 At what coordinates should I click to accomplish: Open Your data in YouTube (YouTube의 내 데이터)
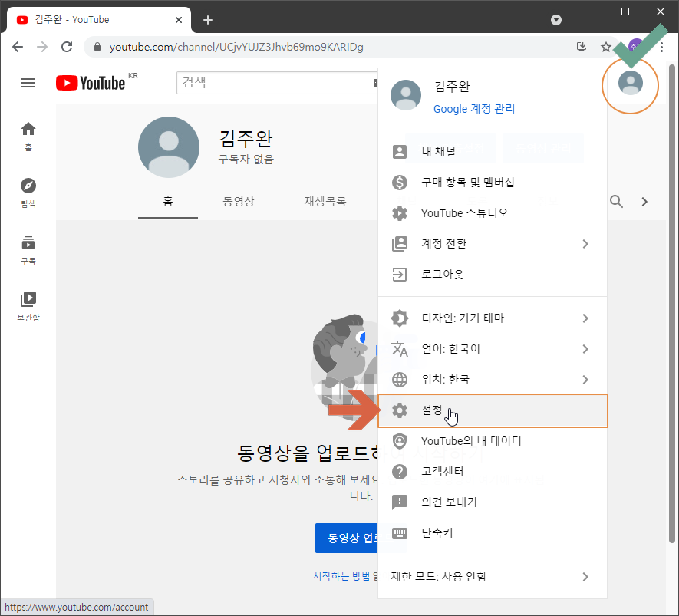[x=493, y=441]
